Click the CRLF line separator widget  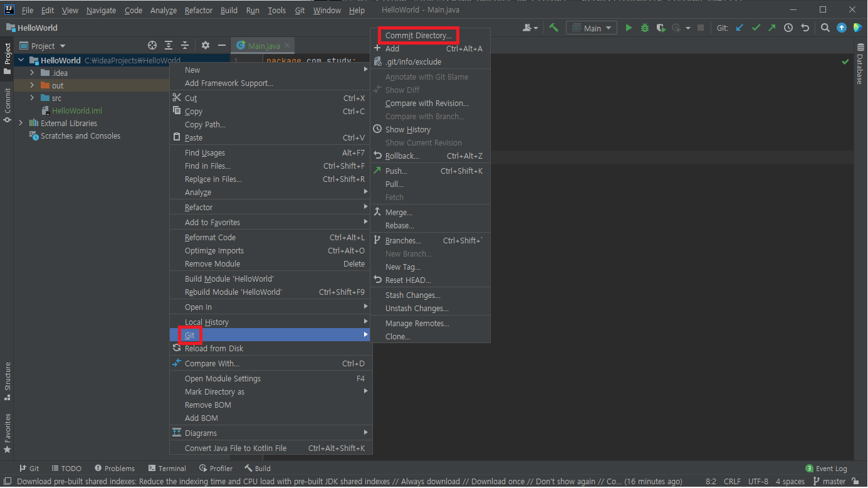(x=732, y=482)
